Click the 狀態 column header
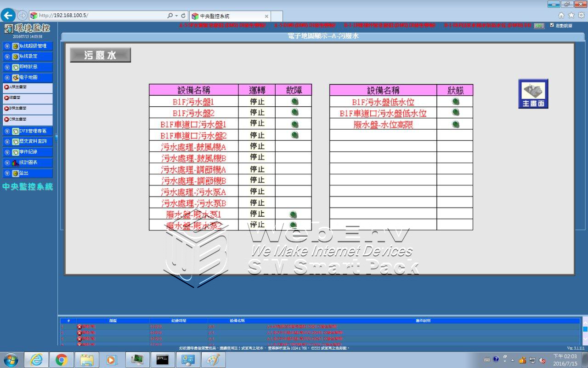This screenshot has height=368, width=588. pos(454,90)
